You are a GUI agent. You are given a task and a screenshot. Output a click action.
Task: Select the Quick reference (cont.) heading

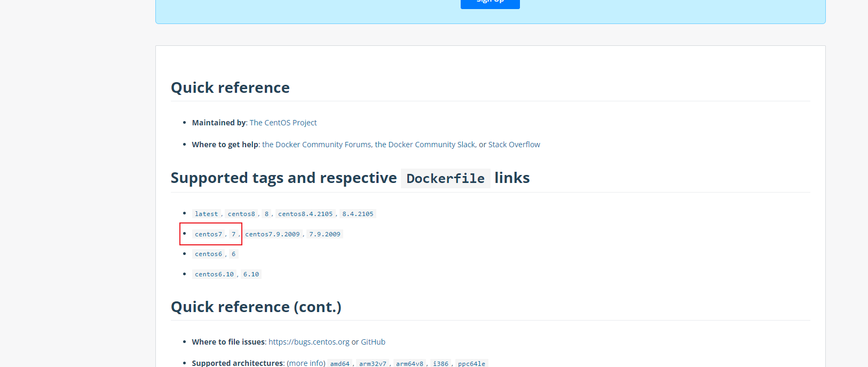(256, 307)
